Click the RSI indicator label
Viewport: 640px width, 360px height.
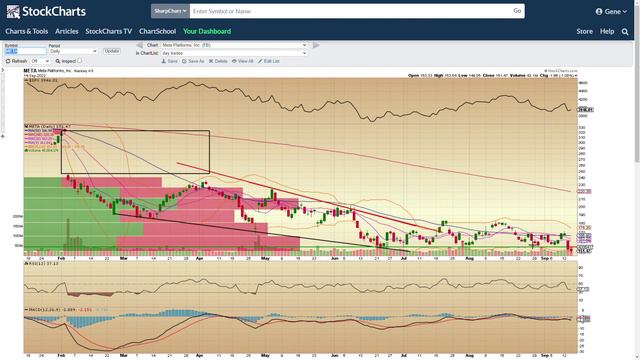(x=42, y=264)
